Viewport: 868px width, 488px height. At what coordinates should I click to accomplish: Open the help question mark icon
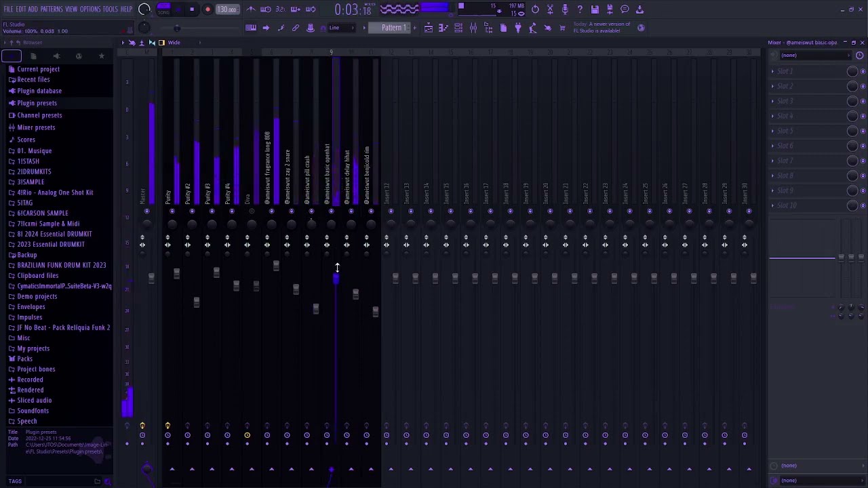click(580, 9)
